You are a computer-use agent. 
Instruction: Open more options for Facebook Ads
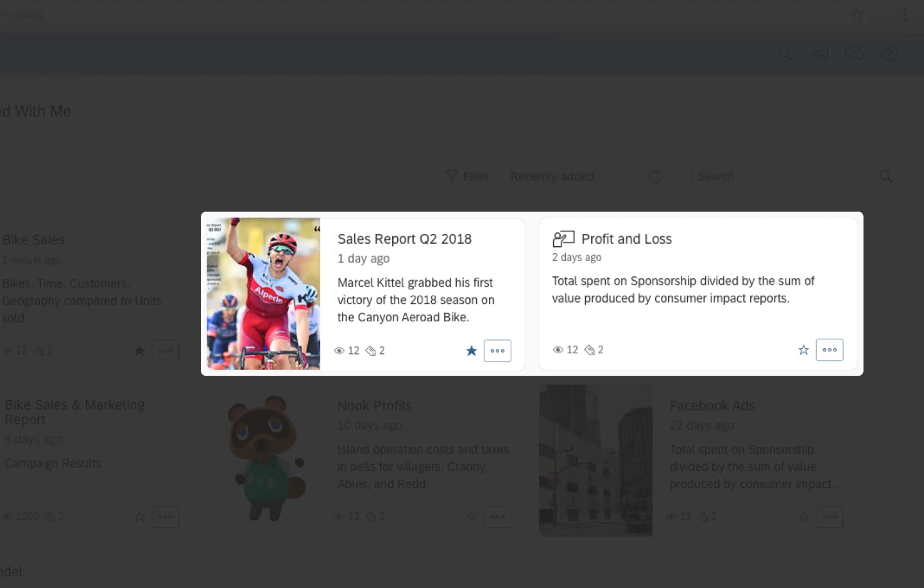point(830,517)
